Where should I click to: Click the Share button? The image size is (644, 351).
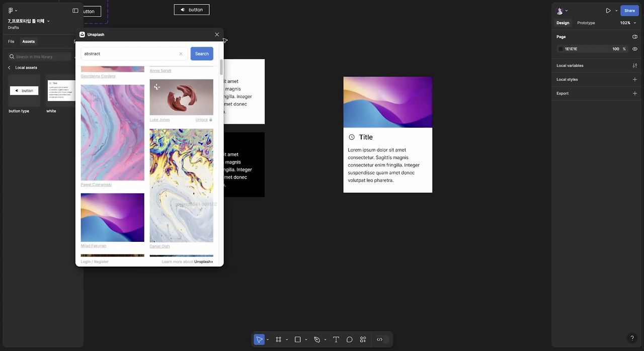[629, 11]
